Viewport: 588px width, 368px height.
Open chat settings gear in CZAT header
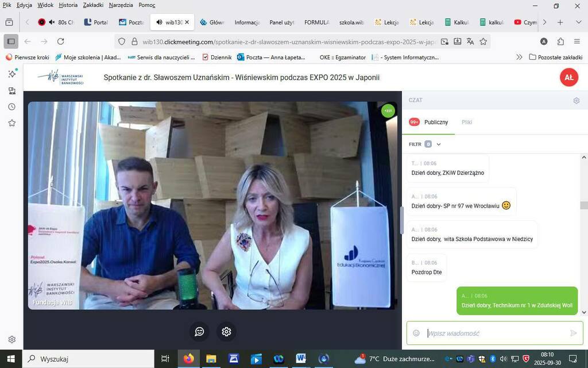tap(576, 101)
